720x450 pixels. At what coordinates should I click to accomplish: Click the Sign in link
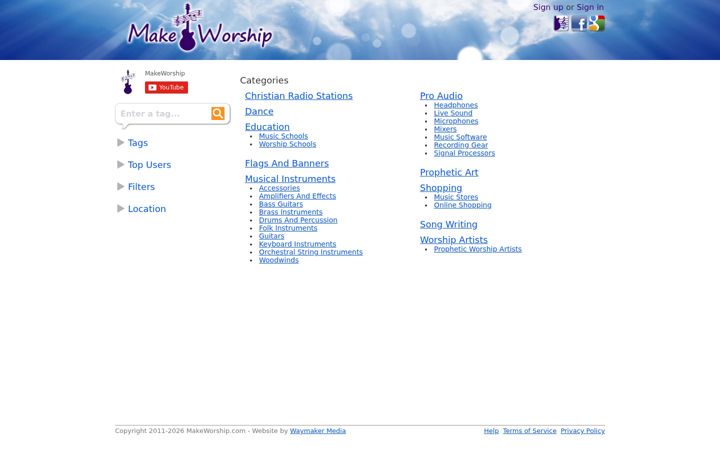(x=590, y=7)
